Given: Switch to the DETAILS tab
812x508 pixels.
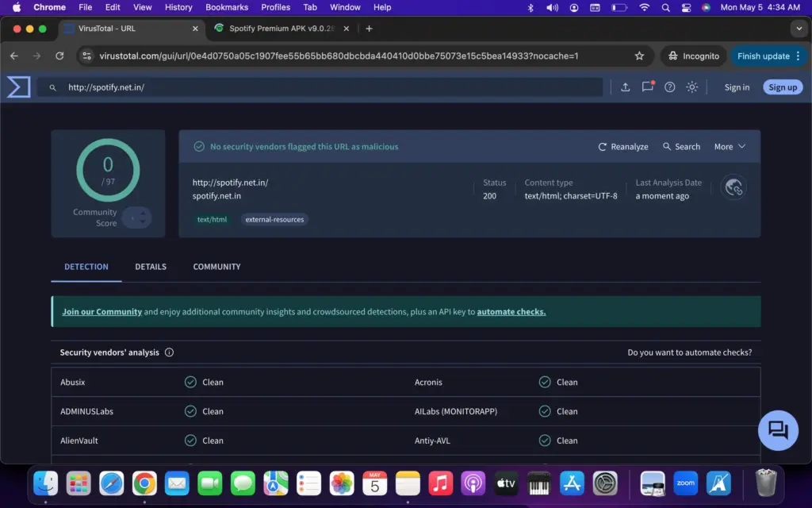Looking at the screenshot, I should pos(151,267).
